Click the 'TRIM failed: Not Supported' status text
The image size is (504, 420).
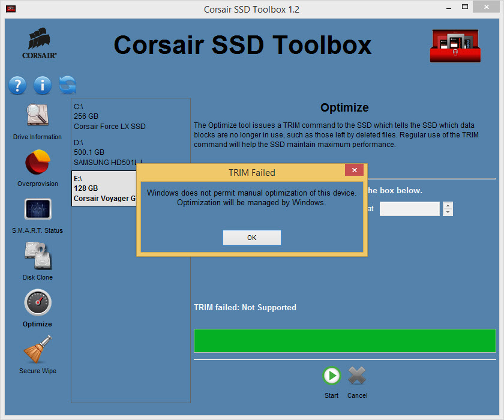245,308
